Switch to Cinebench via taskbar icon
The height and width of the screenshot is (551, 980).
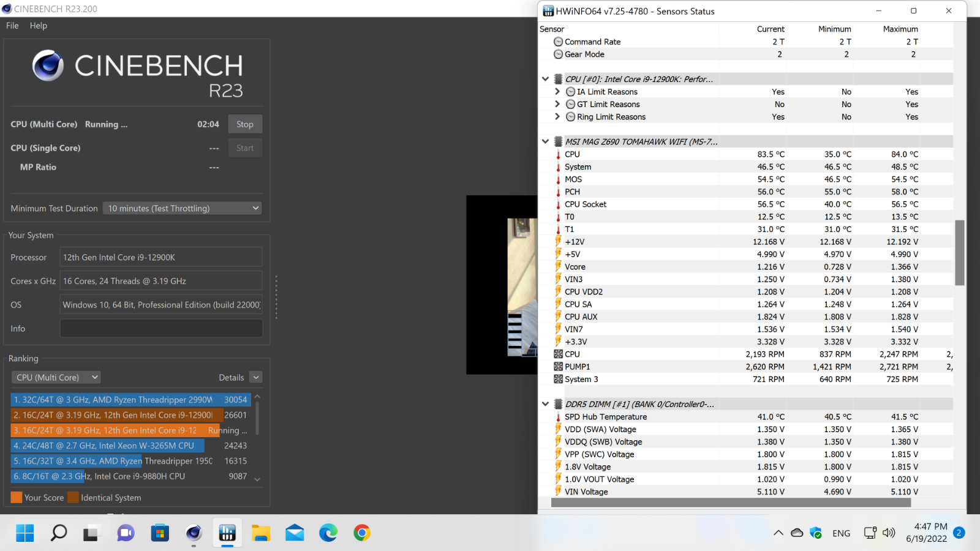tap(194, 533)
